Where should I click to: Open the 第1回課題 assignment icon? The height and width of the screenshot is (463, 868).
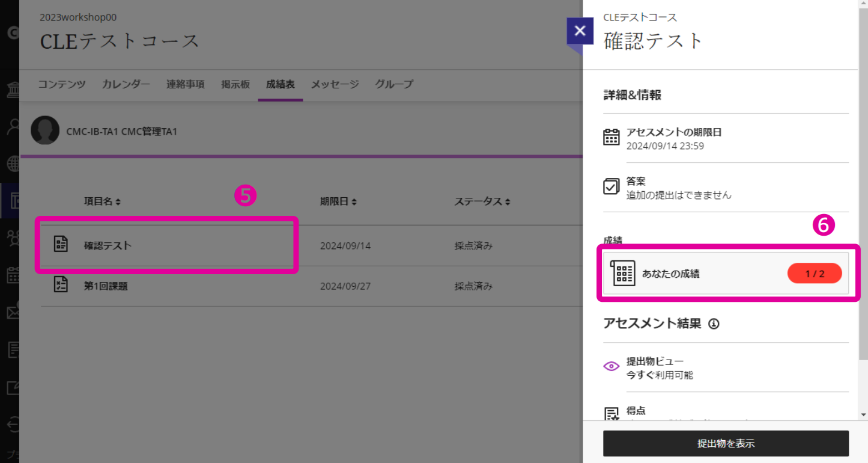coord(61,285)
